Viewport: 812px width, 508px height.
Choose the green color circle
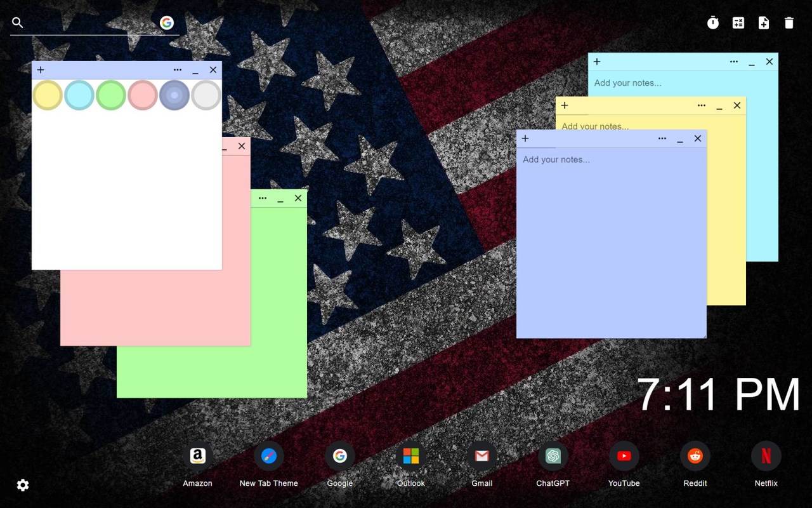111,95
